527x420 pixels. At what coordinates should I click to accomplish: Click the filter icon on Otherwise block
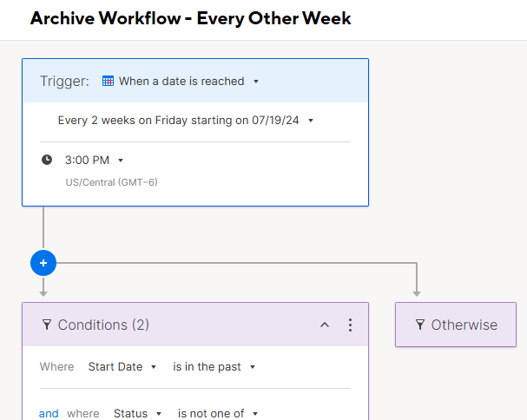[420, 325]
